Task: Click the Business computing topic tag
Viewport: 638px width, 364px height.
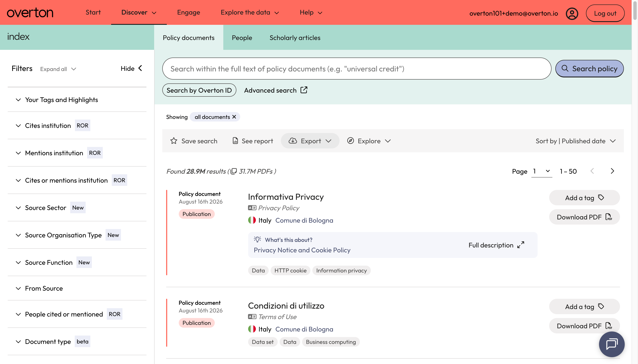Action: (331, 342)
